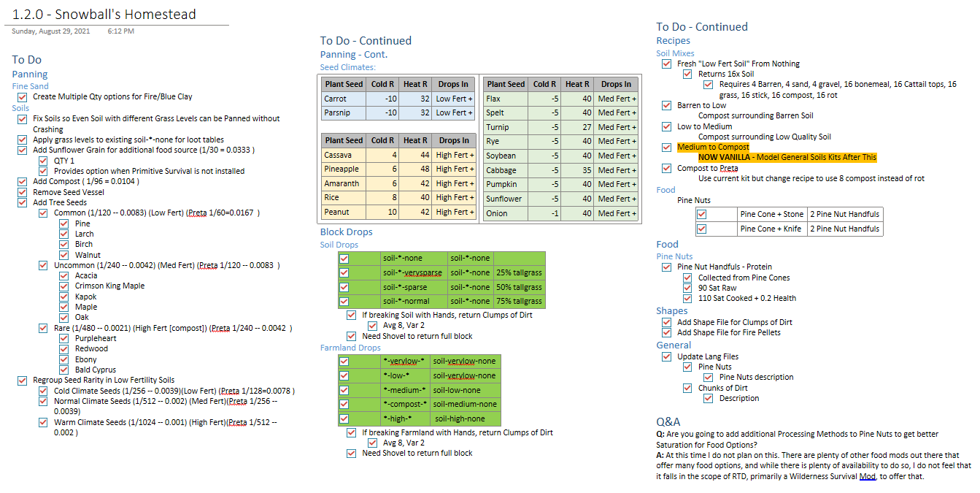Screen dimensions: 980x493
Task: Click the page title '1.2.0 - Snowball's Homestead'
Action: (x=104, y=14)
